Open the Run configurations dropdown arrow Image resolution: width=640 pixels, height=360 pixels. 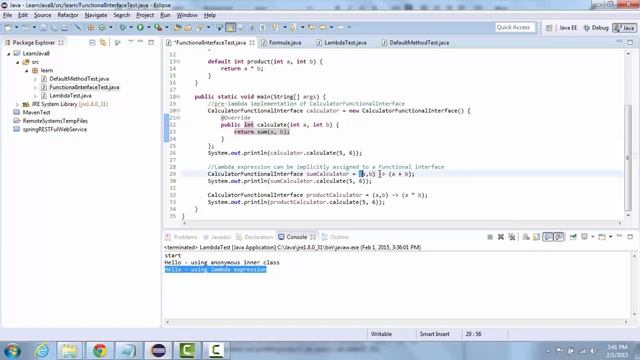149,27
